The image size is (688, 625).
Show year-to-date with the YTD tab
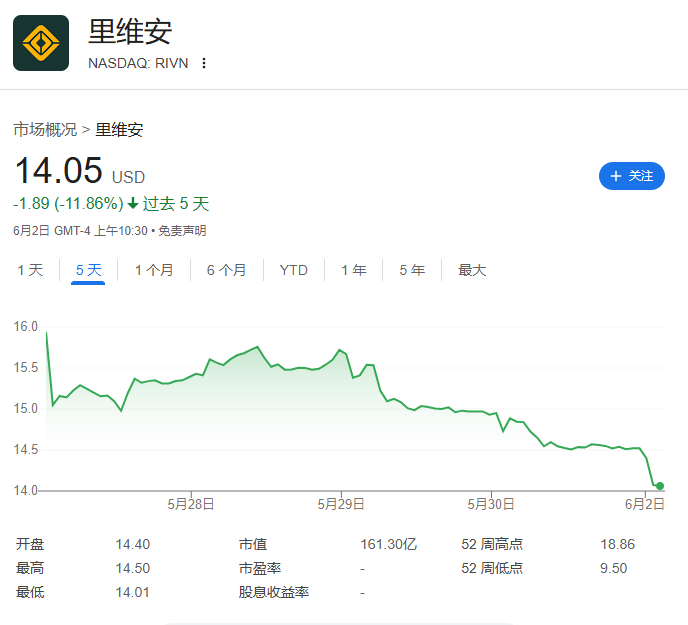coord(294,270)
